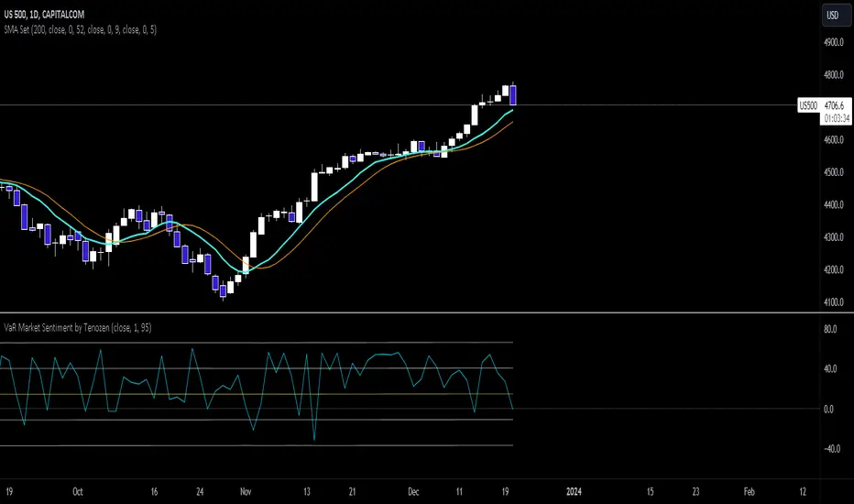Click the Nov date on time axis

246,491
